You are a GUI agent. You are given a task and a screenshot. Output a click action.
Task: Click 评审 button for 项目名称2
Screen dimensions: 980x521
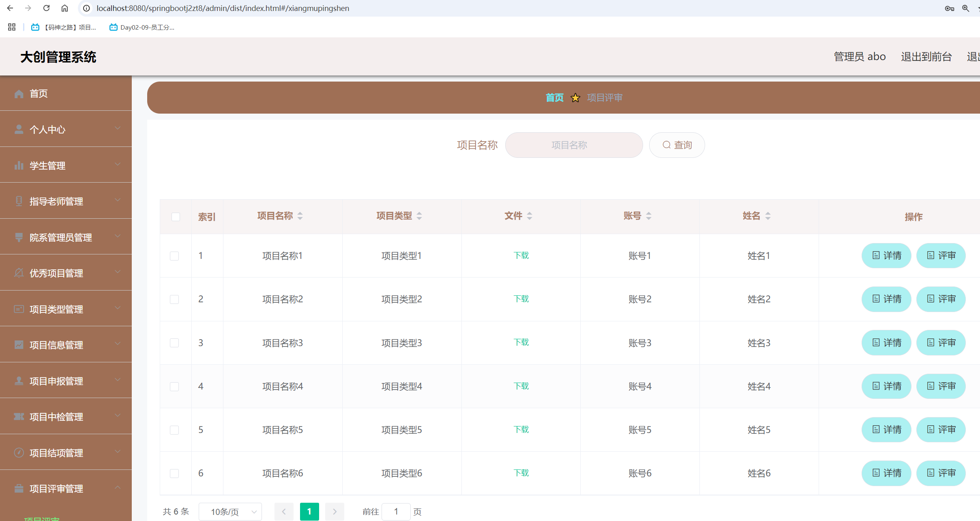[941, 299]
